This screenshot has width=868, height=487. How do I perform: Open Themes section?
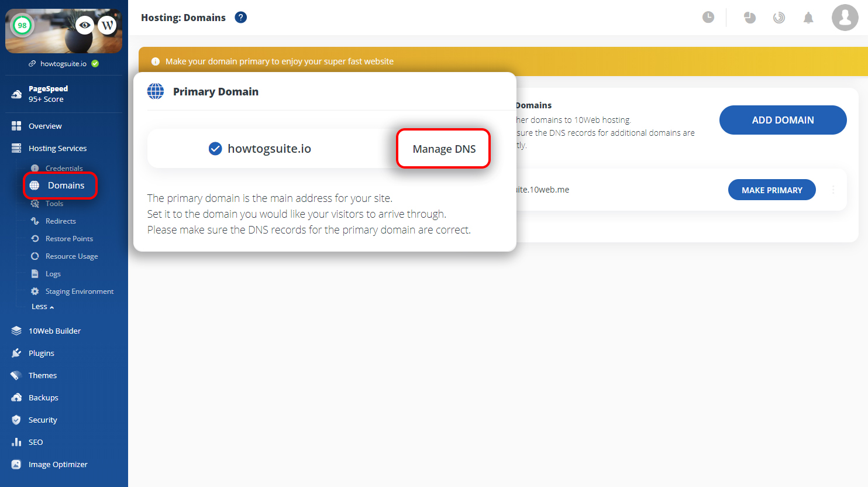(43, 375)
